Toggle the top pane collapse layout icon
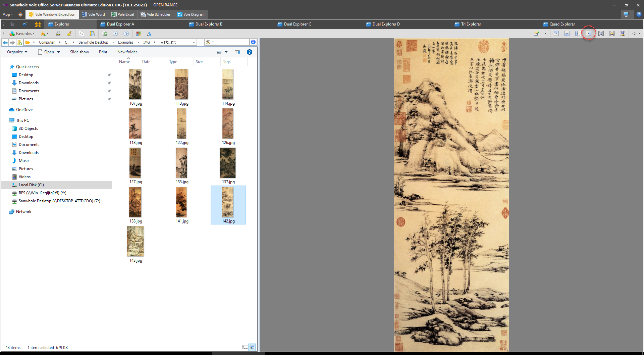Image resolution: width=644 pixels, height=355 pixels. pos(556,34)
